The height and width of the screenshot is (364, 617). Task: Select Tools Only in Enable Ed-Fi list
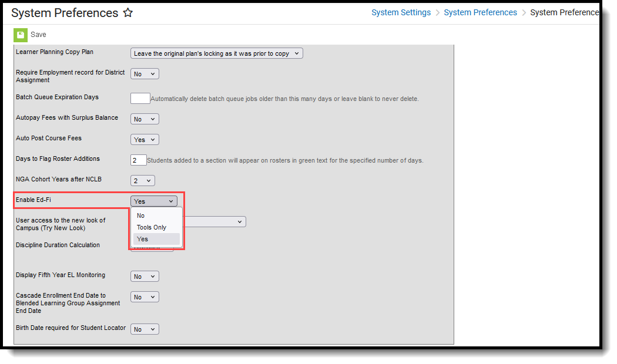pos(156,227)
